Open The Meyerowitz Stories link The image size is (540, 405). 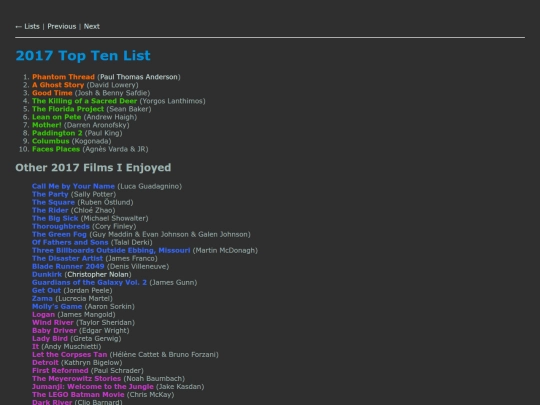(76, 379)
